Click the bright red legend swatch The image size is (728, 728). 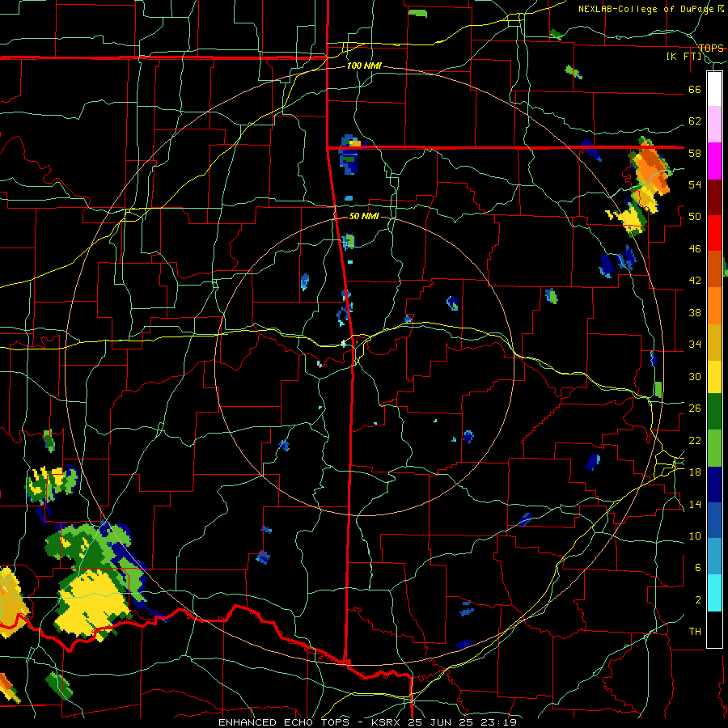click(x=714, y=233)
